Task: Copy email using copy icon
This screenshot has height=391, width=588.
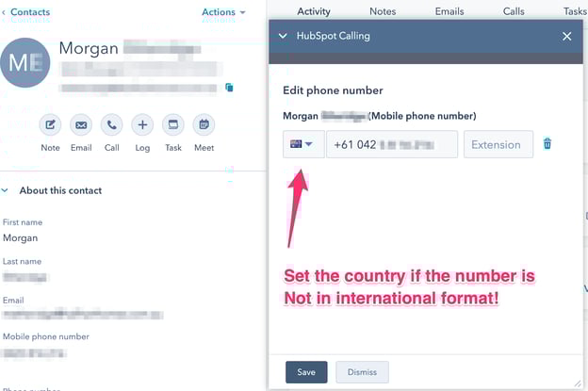Action: 229,88
